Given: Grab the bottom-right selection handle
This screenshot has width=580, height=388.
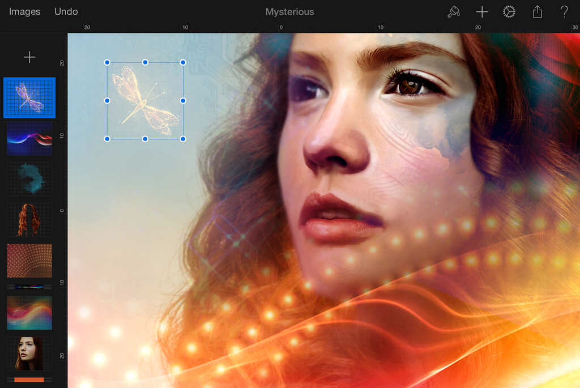Looking at the screenshot, I should click(x=183, y=139).
